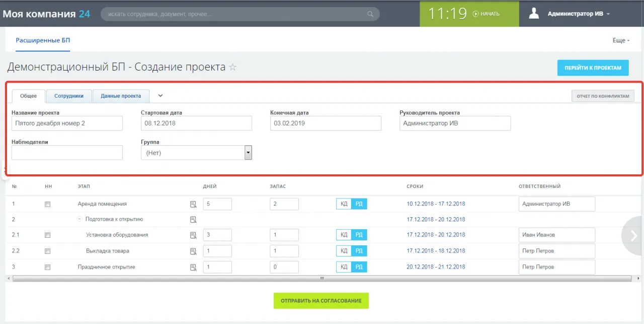Screen dimensions: 644x324
Task: Click the right arrow panel on the edge
Action: (x=633, y=235)
